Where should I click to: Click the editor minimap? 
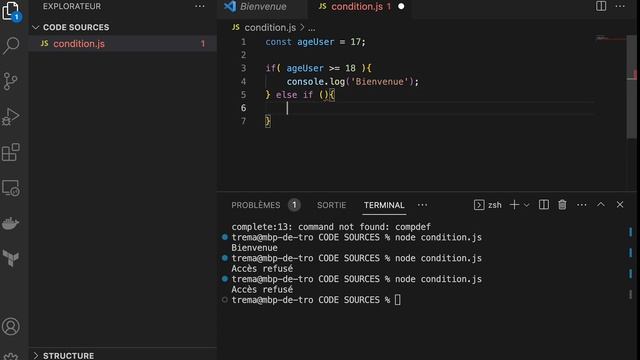[610, 39]
